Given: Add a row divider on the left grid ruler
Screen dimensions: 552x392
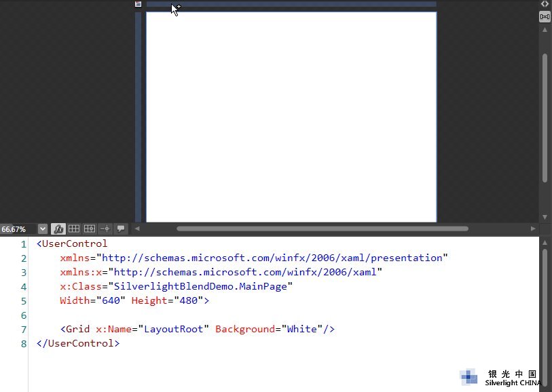Looking at the screenshot, I should point(138,117).
